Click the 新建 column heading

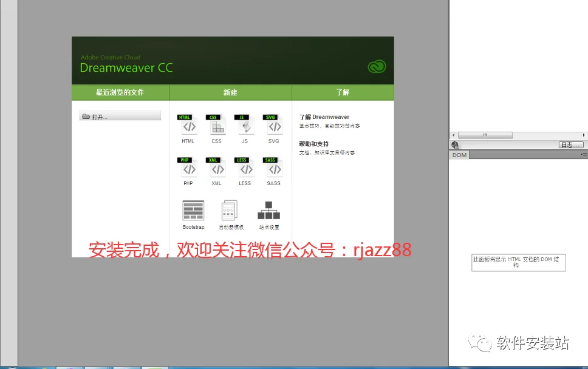pos(230,92)
